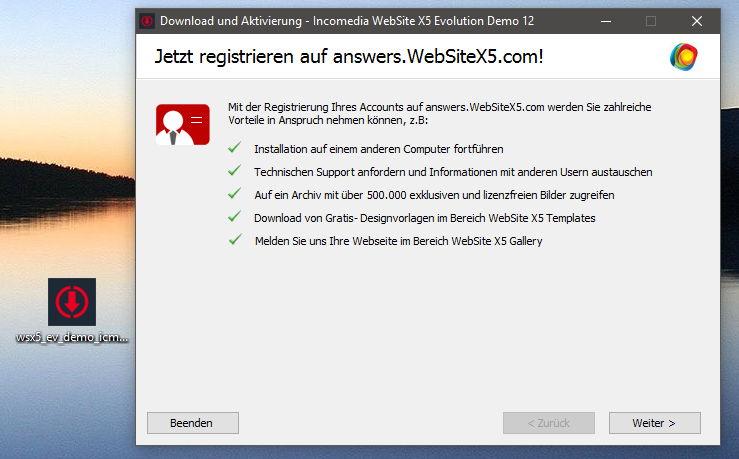This screenshot has width=739, height=459.
Task: Click the Beenden button
Action: [x=192, y=423]
